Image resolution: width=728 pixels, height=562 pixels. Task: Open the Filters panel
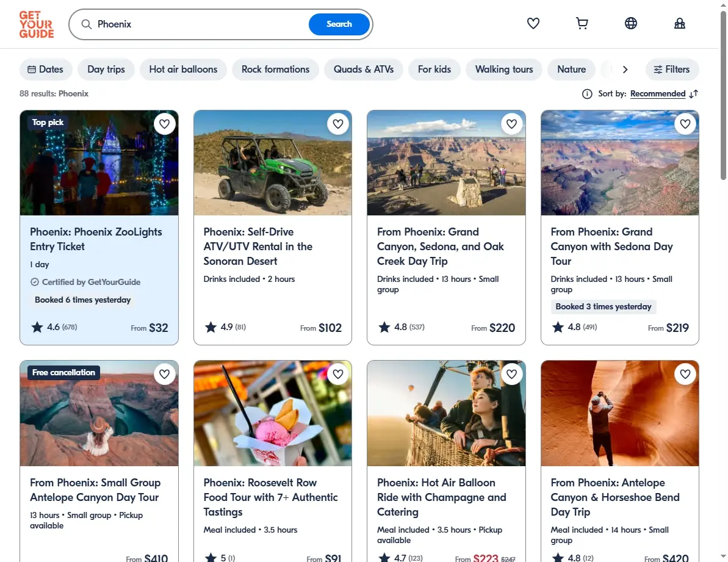click(x=672, y=69)
